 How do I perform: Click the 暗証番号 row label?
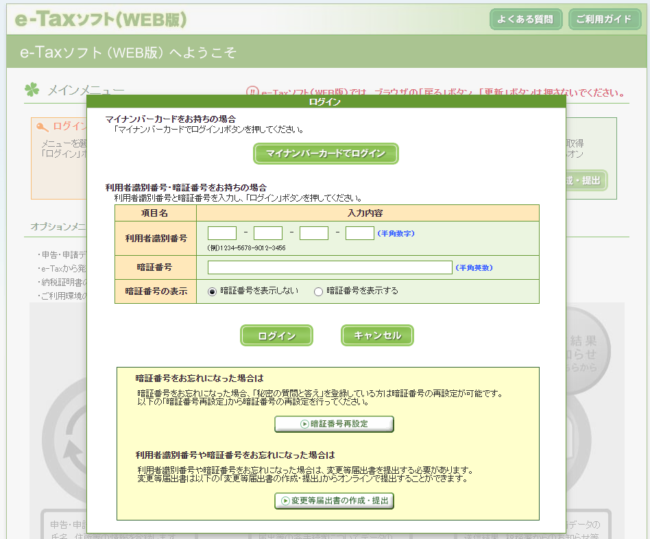click(x=155, y=267)
